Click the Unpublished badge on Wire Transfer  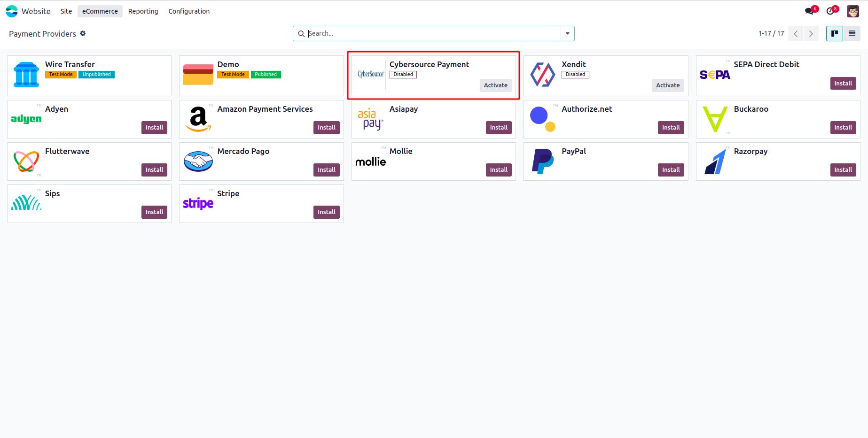pyautogui.click(x=96, y=74)
